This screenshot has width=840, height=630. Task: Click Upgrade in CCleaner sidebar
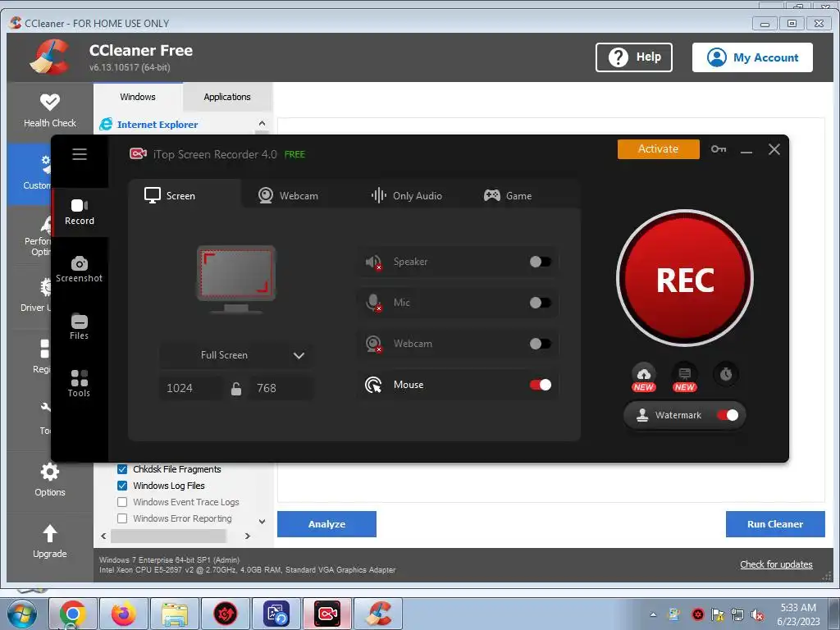coord(50,541)
